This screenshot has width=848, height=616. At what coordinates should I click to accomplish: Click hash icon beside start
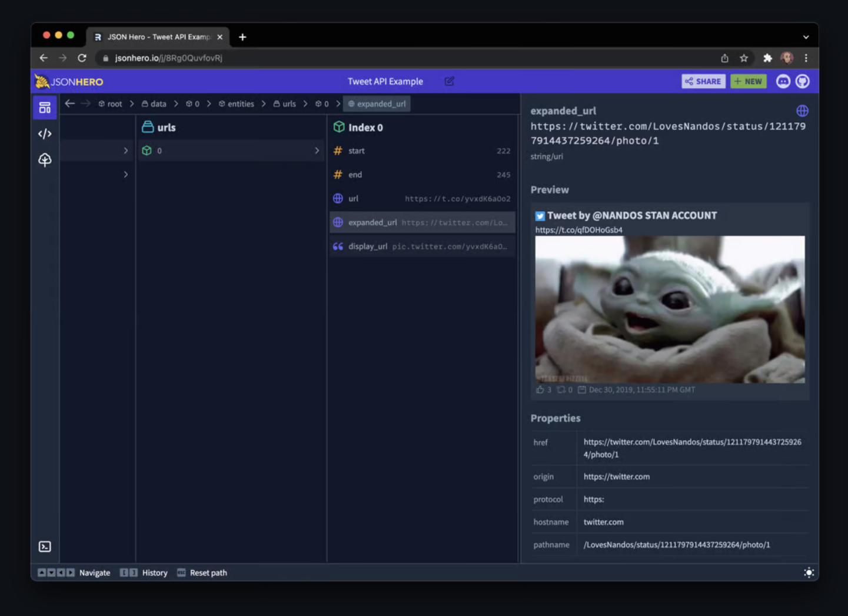click(338, 151)
